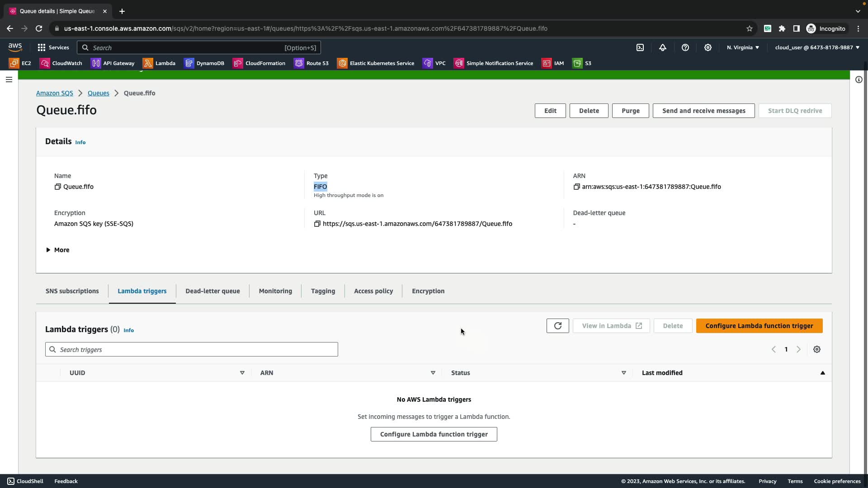868x488 pixels.
Task: Refresh the Lambda triggers list
Action: tap(557, 326)
